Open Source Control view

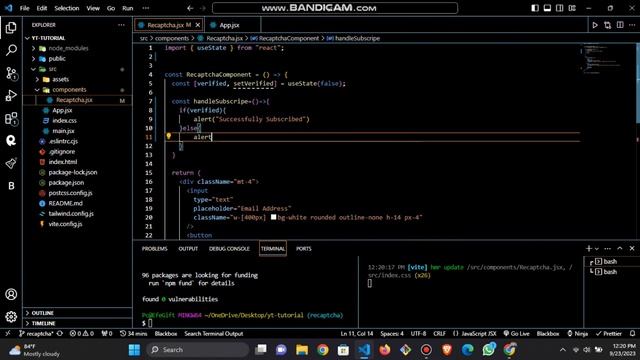(11, 73)
